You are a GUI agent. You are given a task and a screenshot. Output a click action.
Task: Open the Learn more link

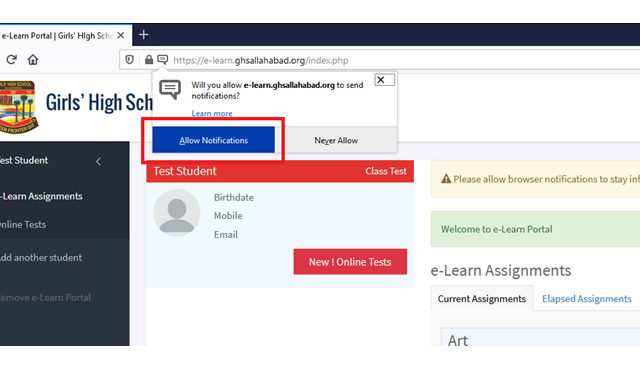coord(212,113)
